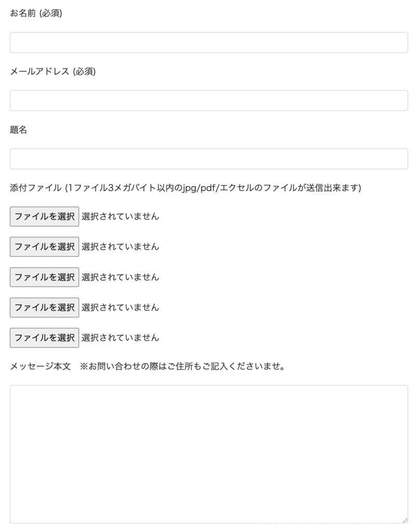Click the first 選択されていません status text

click(120, 217)
